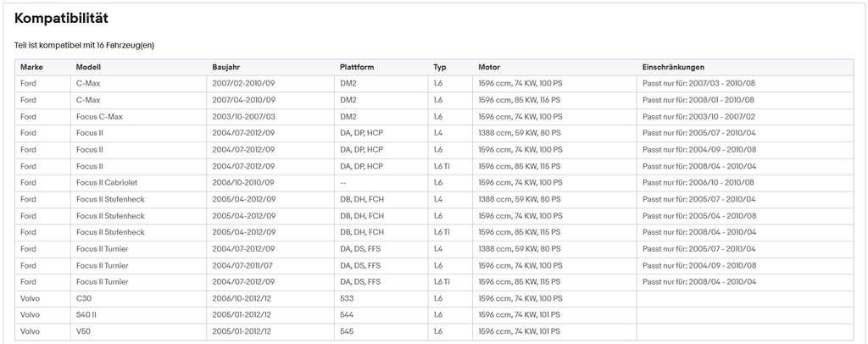Click 'Teil ist kompatibel mit 16 Fahrzeug(en)' text

[x=84, y=46]
